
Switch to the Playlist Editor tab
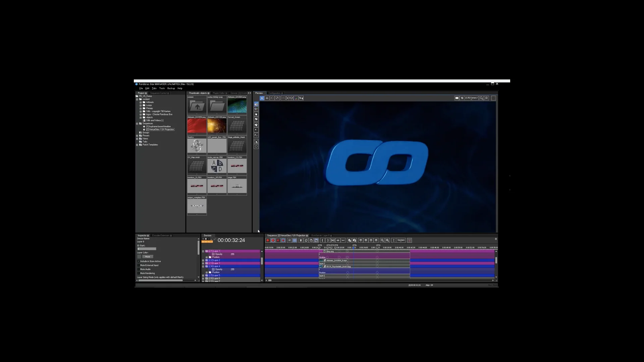(x=219, y=93)
